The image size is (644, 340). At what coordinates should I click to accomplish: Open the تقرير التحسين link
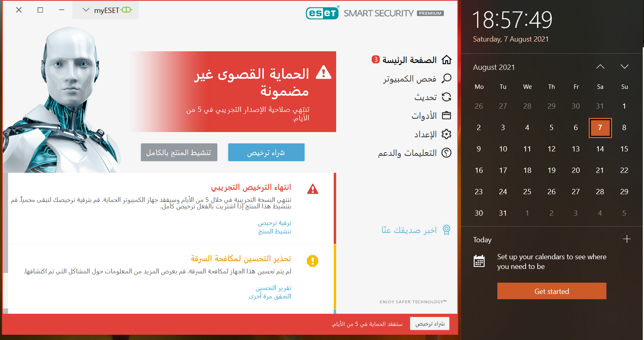[x=273, y=288]
